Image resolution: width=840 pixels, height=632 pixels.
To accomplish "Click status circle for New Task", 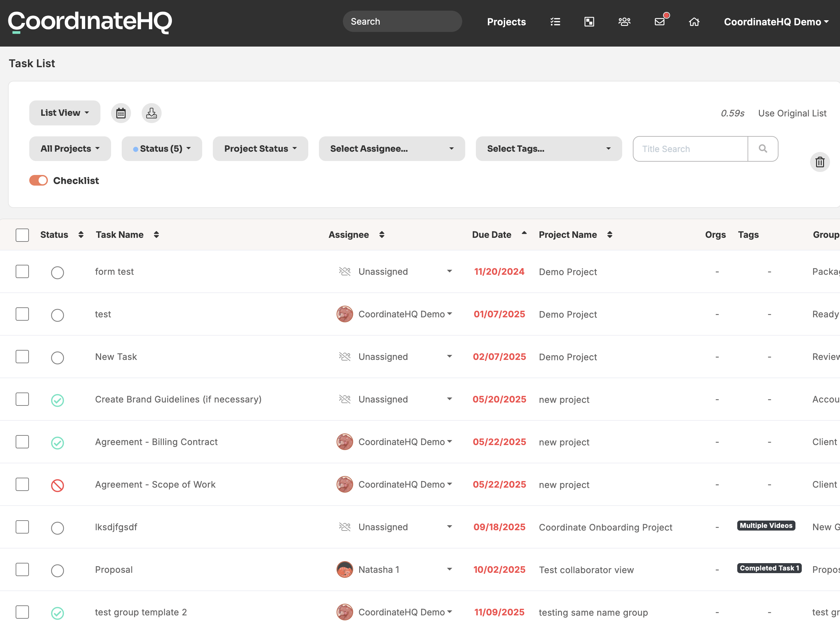I will pos(57,358).
